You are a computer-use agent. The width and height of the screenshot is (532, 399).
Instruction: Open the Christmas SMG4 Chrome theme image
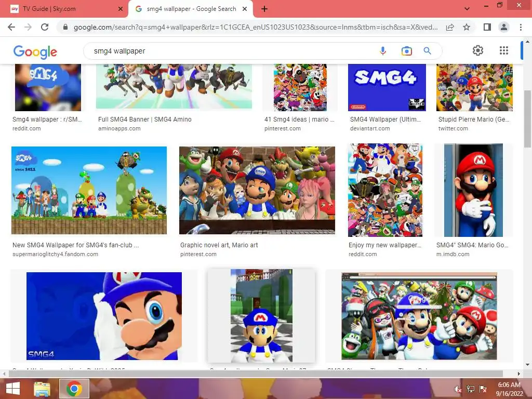(x=419, y=316)
